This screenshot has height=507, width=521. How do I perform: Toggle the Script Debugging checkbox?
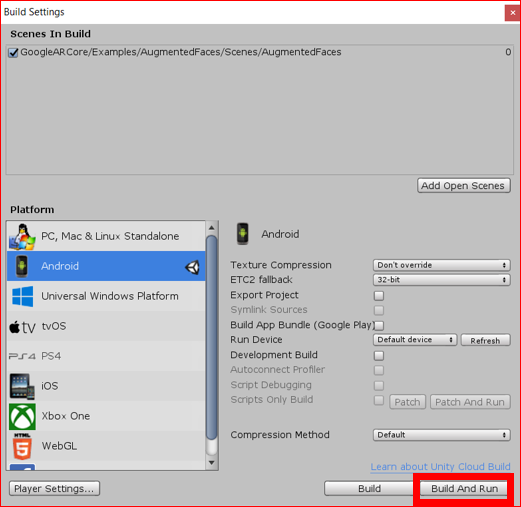(x=379, y=386)
